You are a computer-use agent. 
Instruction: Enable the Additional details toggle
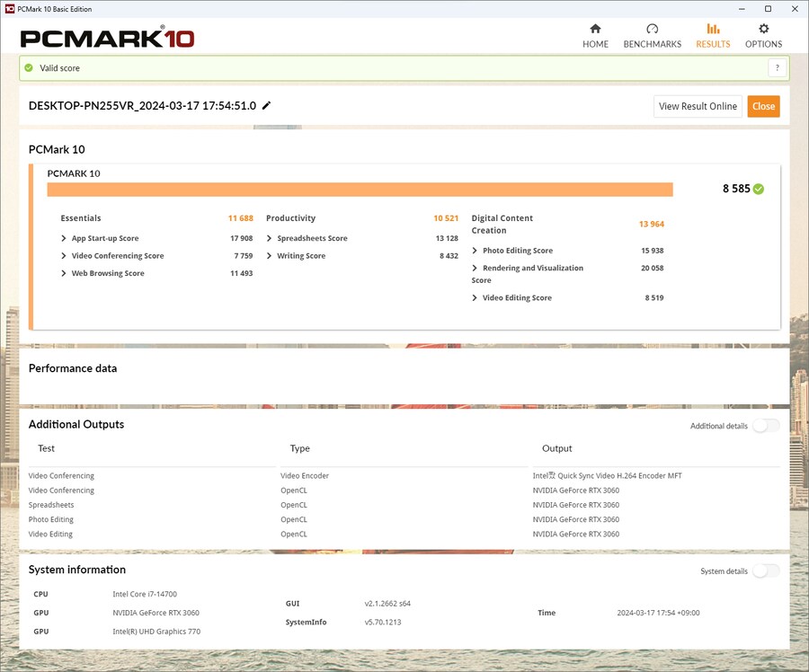765,426
